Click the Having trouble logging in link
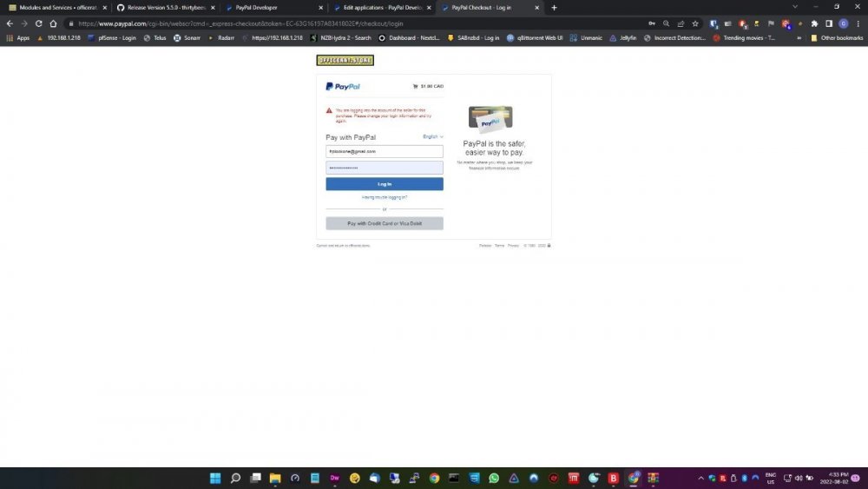Screen dimensions: 868x489 click(385, 197)
